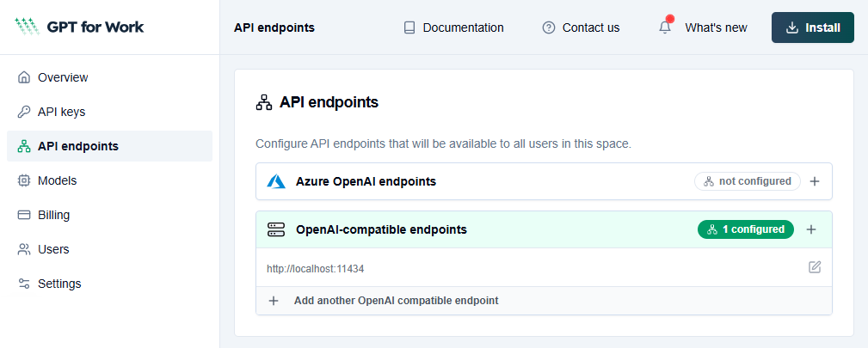Click the Overview home icon
The image size is (868, 348).
24,77
